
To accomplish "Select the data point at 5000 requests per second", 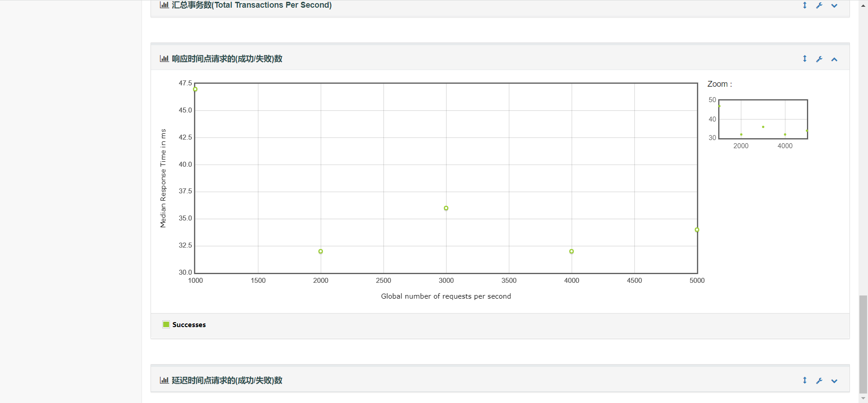I will click(x=697, y=230).
